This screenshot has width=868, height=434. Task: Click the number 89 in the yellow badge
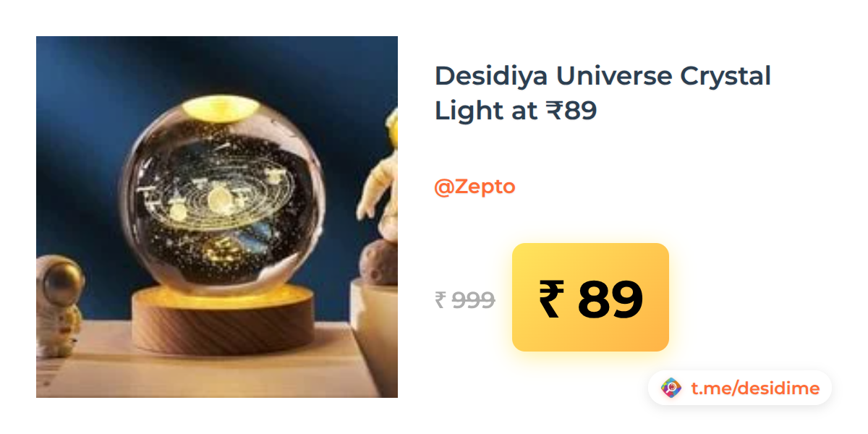click(x=610, y=299)
